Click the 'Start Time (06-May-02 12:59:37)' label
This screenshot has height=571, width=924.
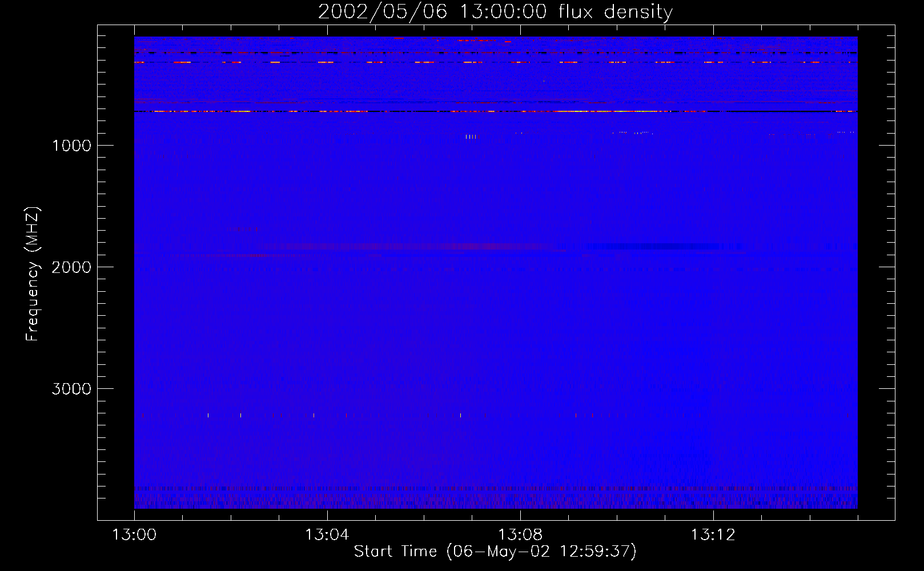pyautogui.click(x=495, y=551)
